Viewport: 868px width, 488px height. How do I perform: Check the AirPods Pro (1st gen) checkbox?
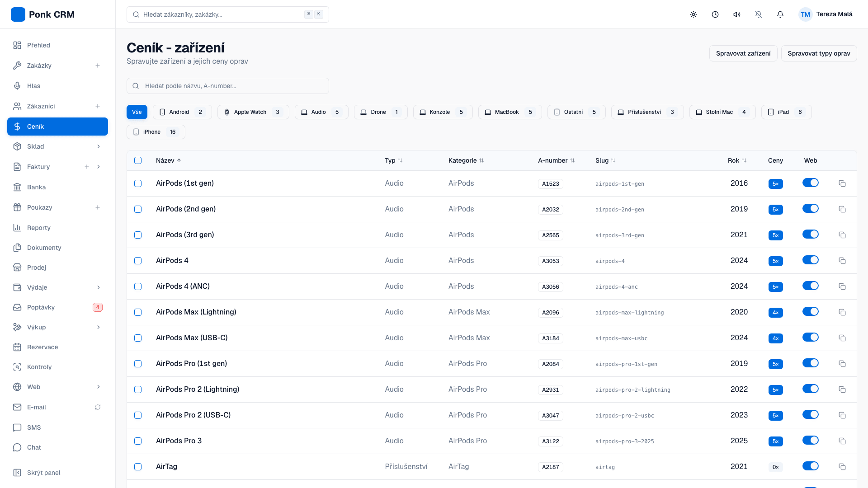138,364
